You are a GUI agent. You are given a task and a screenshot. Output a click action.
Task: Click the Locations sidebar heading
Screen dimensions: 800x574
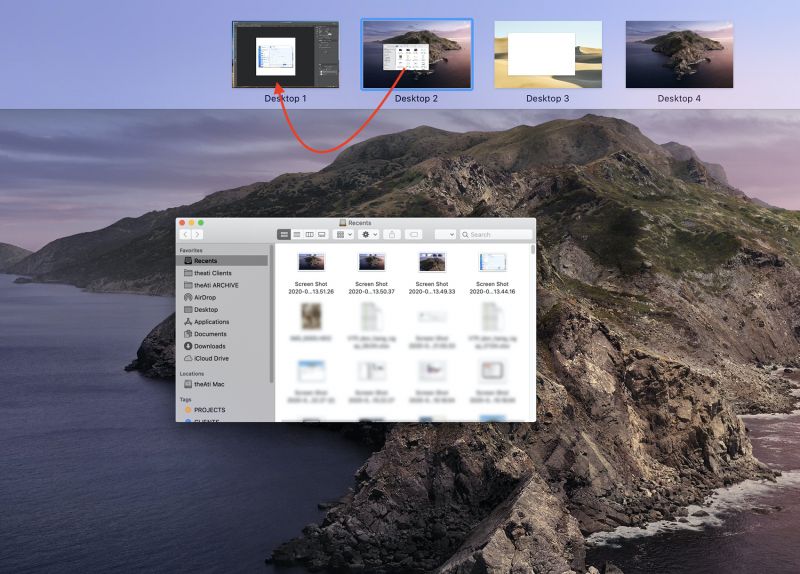pyautogui.click(x=192, y=374)
